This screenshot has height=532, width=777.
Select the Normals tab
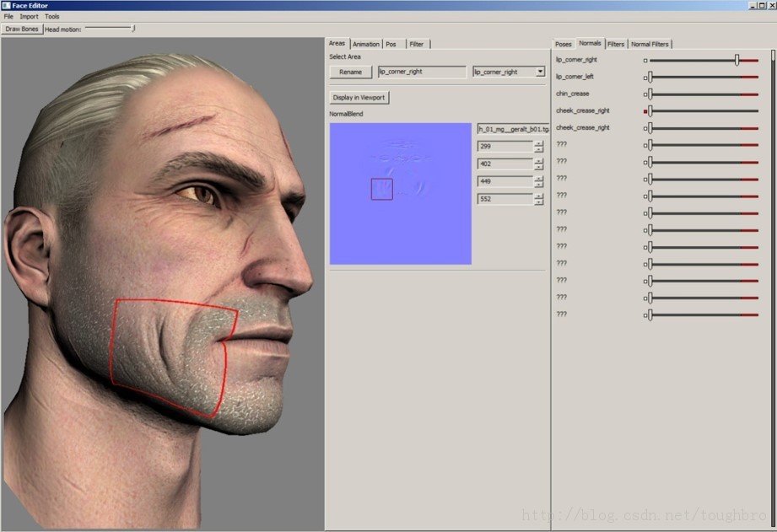pos(590,44)
